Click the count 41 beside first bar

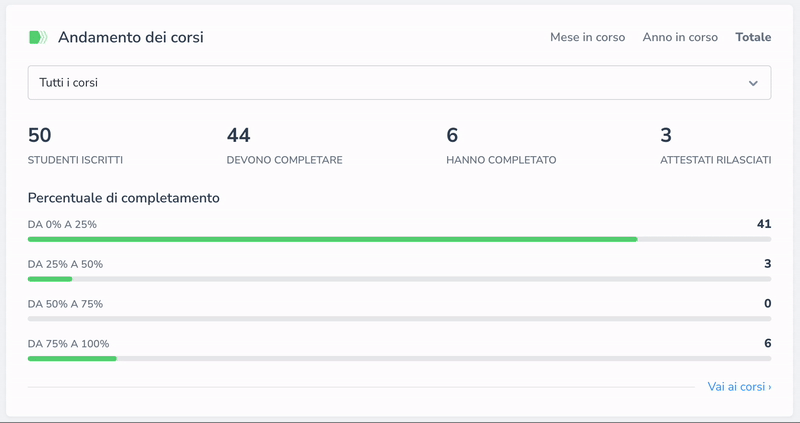click(x=764, y=224)
